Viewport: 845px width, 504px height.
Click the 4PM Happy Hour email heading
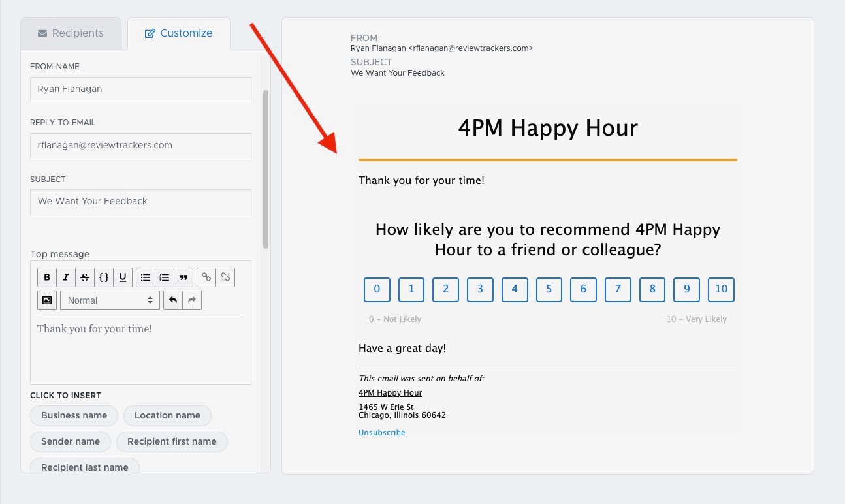[548, 128]
